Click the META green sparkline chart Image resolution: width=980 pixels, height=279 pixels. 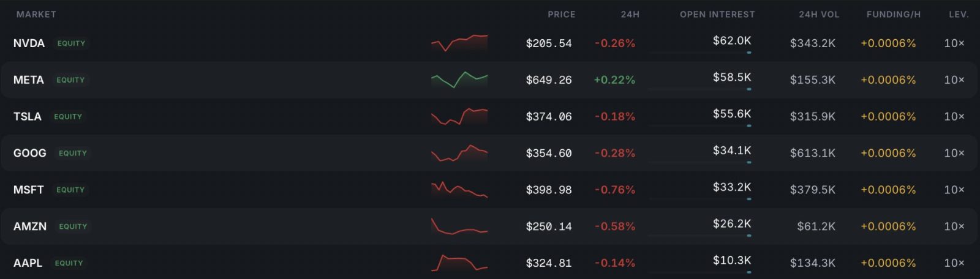[x=459, y=80]
